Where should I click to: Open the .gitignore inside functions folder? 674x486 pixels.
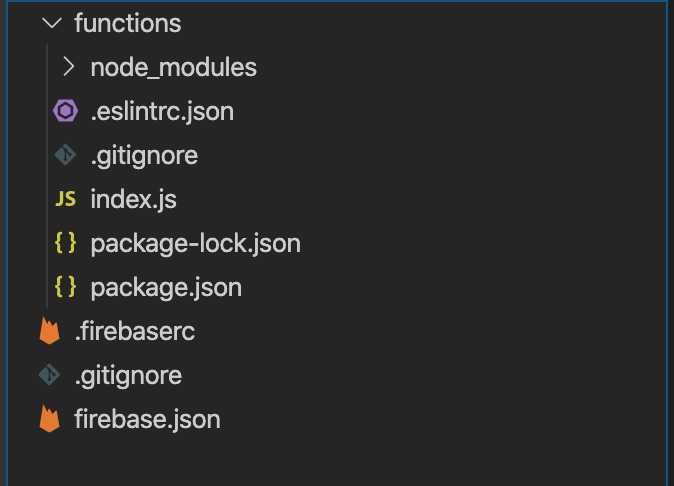point(144,156)
